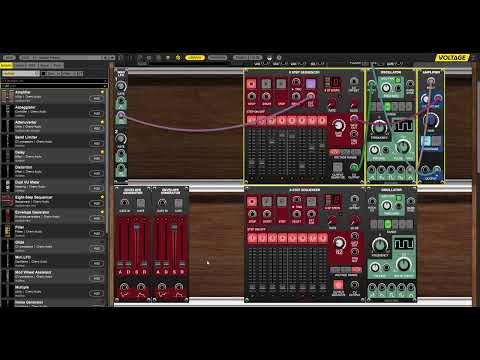Select the green lit range button, upper oscillator

click(x=387, y=107)
